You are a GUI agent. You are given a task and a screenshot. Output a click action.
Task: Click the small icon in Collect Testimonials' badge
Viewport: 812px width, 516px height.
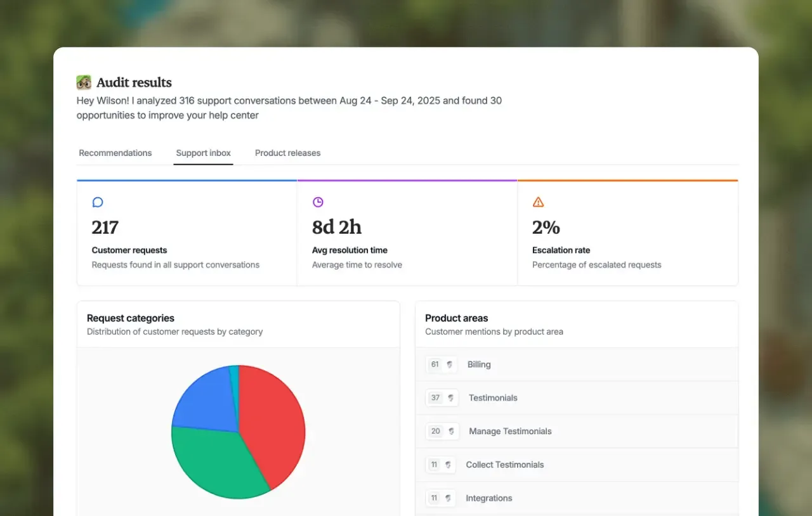point(448,465)
